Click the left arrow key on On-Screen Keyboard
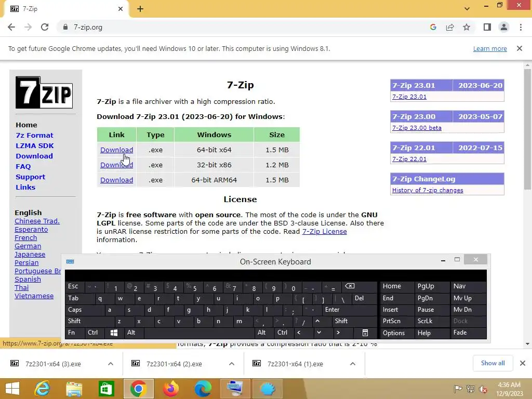Screen dimensions: 532x399 299,333
